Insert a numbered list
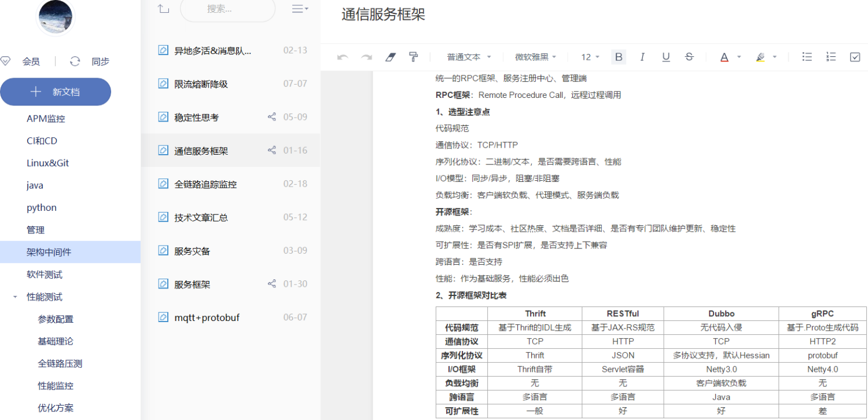Viewport: 868px width, 420px height. click(831, 57)
